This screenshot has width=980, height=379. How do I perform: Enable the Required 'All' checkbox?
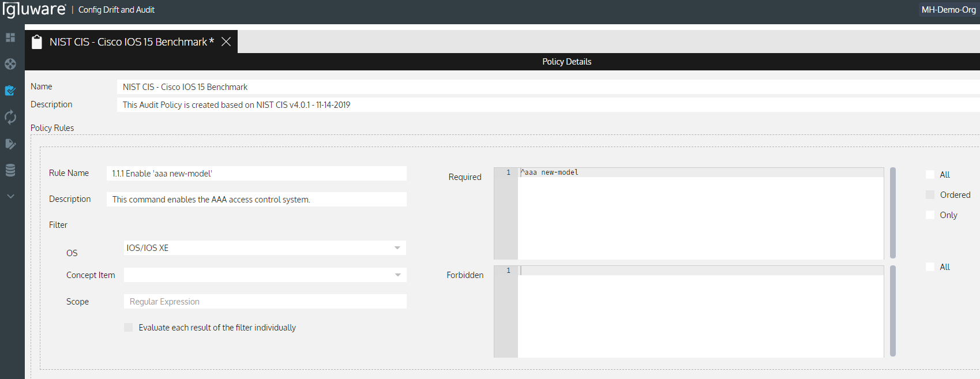[930, 175]
